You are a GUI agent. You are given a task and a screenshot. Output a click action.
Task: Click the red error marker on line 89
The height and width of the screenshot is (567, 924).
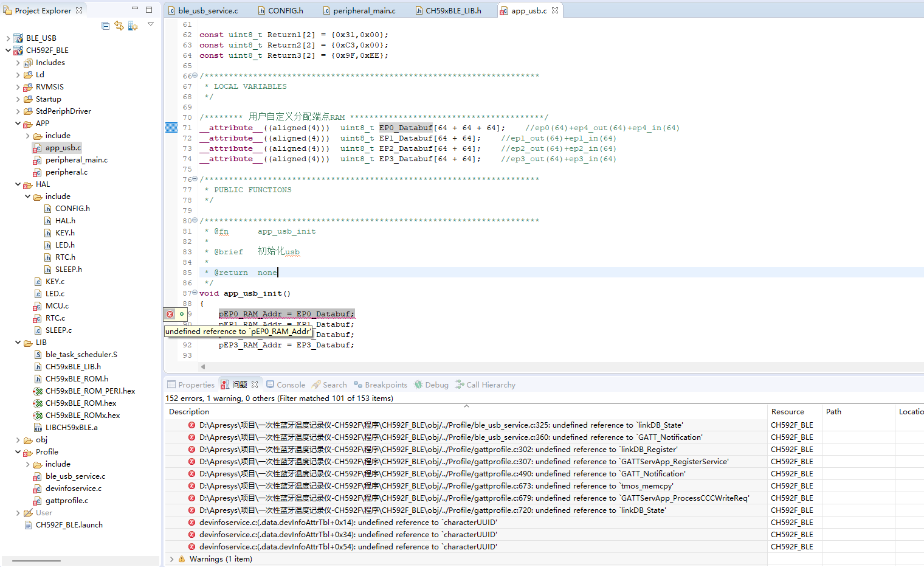(x=170, y=314)
